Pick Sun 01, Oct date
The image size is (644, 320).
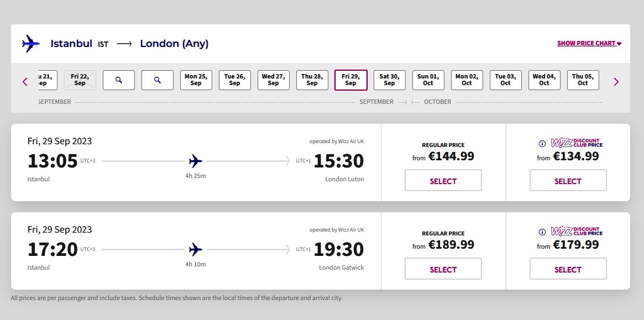pos(428,80)
